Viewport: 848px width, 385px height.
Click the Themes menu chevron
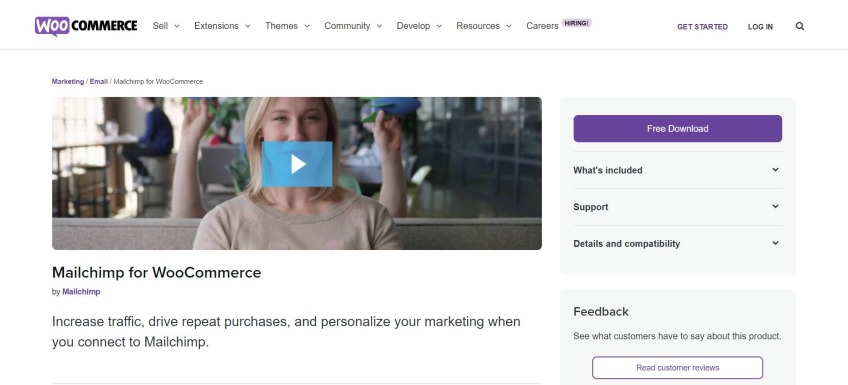point(307,26)
